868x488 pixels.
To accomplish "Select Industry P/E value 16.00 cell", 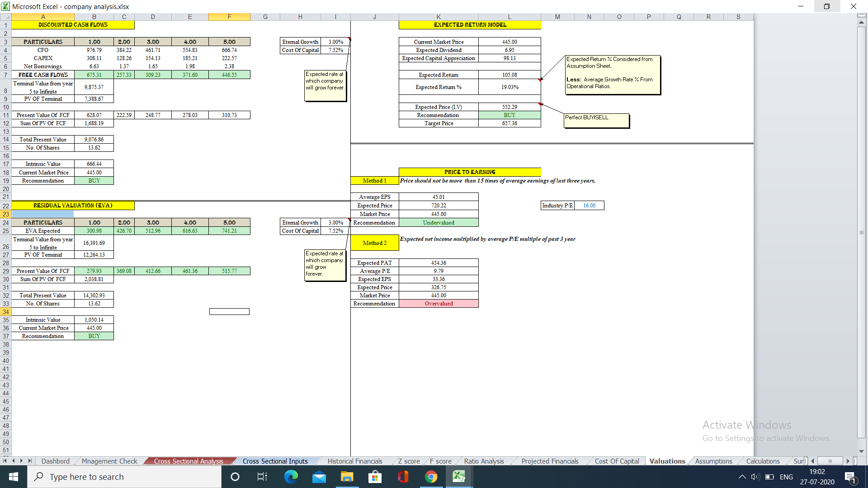I will tap(589, 206).
